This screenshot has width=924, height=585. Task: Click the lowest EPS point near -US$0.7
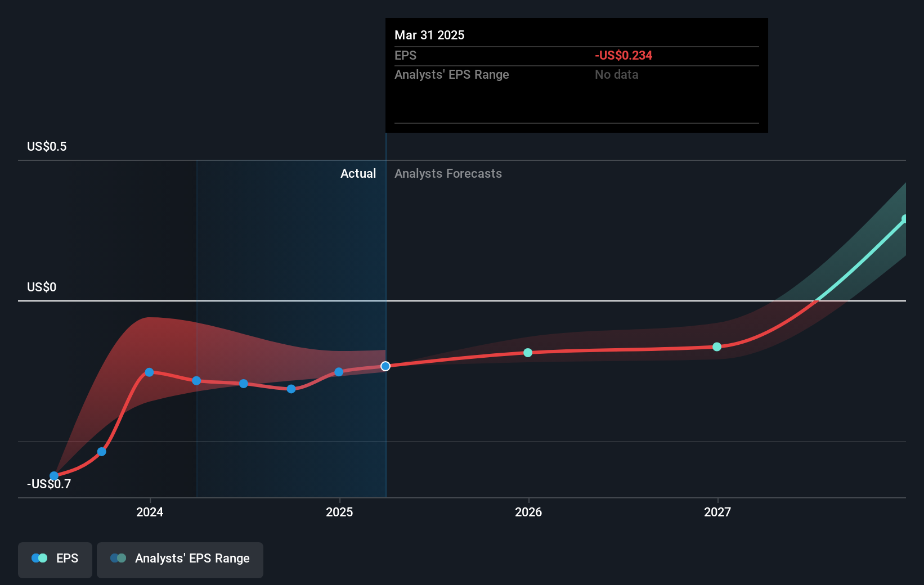[x=54, y=476]
